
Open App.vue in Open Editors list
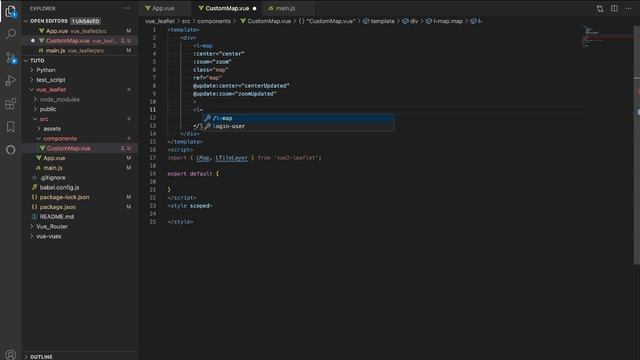pos(80,31)
